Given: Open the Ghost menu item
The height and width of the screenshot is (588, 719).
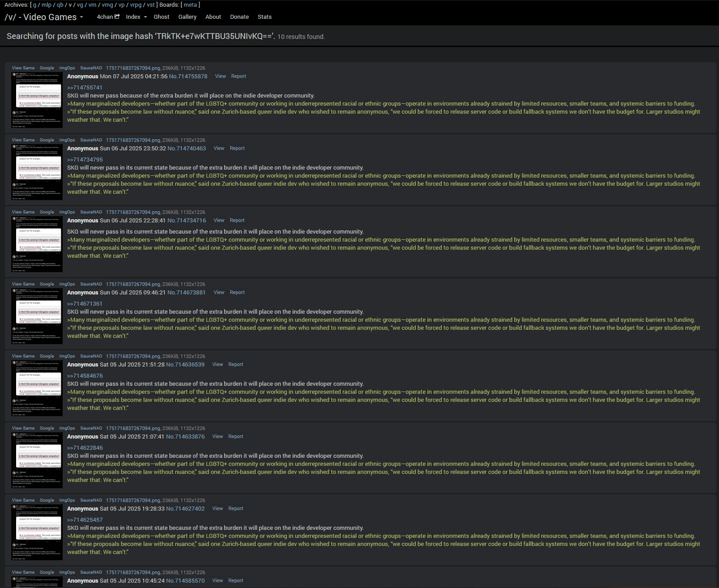Looking at the screenshot, I should coord(162,17).
